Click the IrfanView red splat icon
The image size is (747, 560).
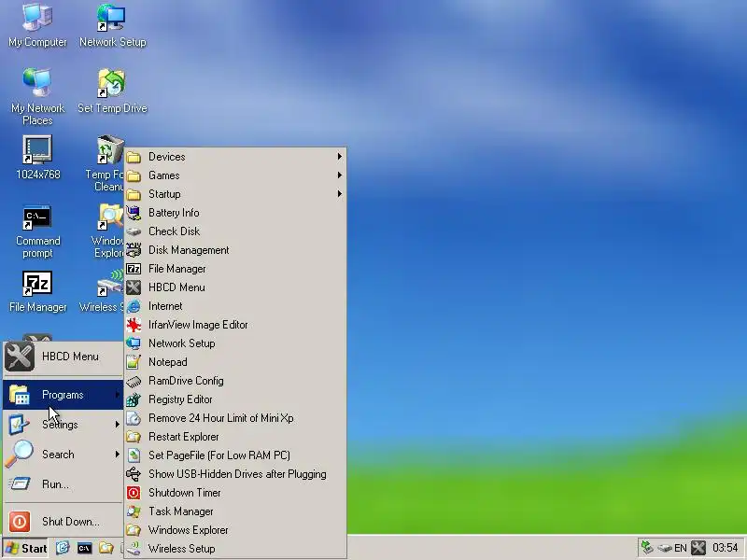pos(134,325)
